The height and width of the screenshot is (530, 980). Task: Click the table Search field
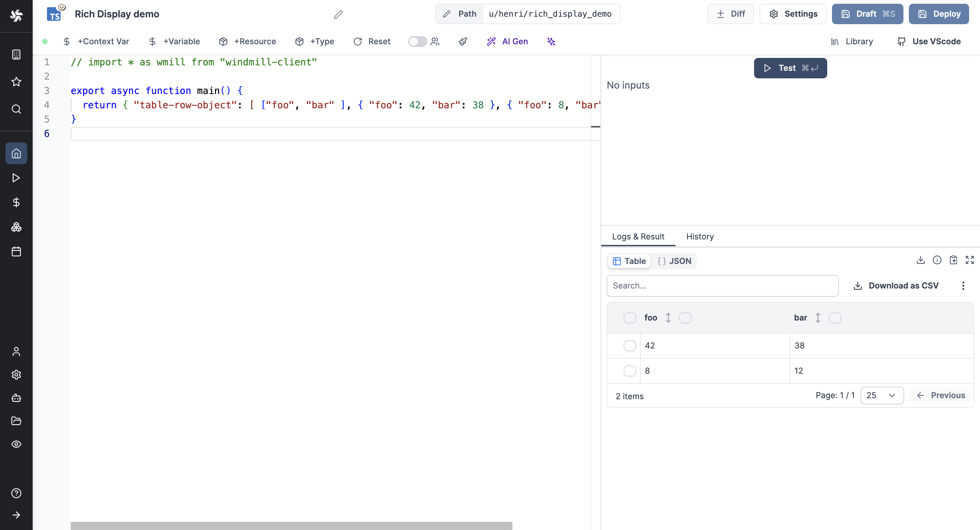pos(722,285)
